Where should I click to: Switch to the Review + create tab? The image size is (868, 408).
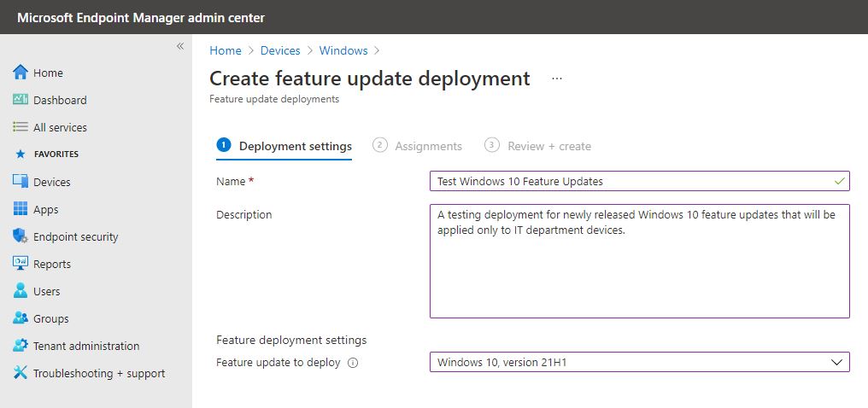[x=537, y=146]
